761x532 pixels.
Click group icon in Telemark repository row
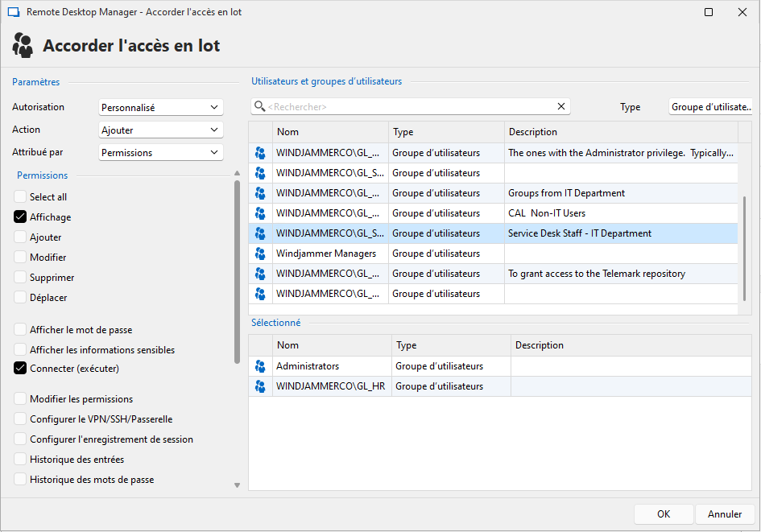[260, 274]
